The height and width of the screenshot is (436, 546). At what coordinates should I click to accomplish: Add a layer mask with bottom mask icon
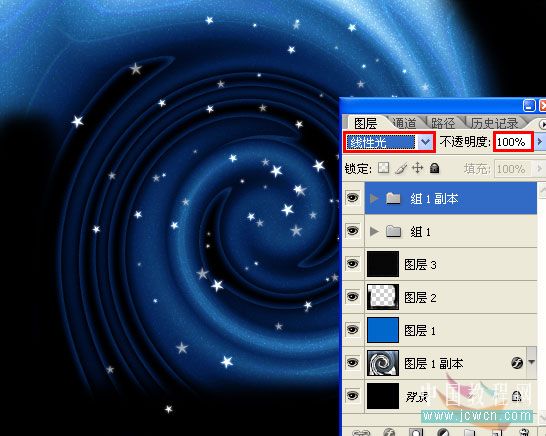[416, 433]
